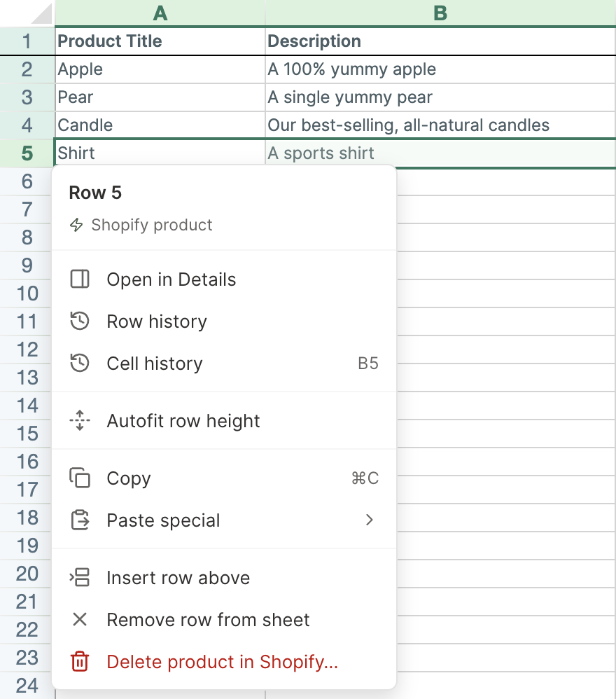Click the X icon for Remove row

[x=80, y=619]
